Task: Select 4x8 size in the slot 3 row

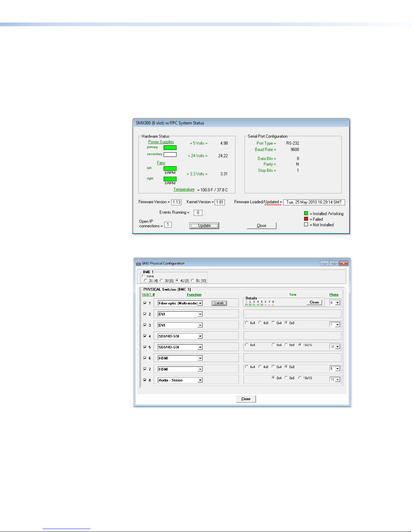Action: (x=260, y=323)
